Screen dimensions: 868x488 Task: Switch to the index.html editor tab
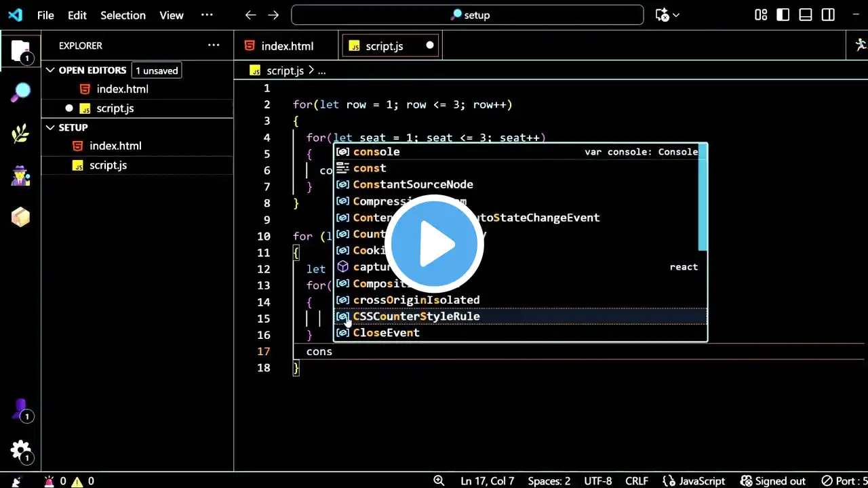pyautogui.click(x=287, y=46)
